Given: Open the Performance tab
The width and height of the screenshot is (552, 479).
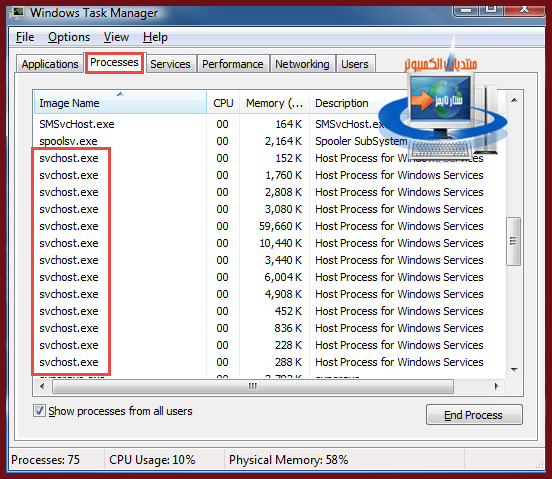Looking at the screenshot, I should coord(233,64).
